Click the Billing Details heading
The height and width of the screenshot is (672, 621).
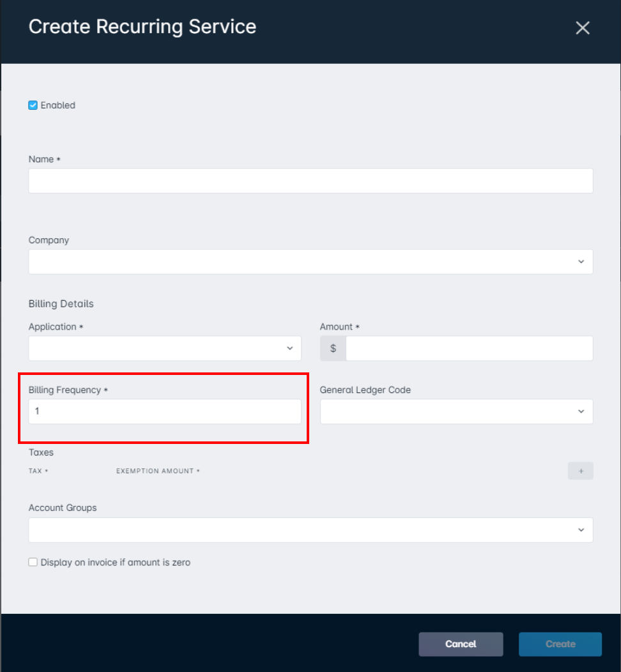(61, 303)
